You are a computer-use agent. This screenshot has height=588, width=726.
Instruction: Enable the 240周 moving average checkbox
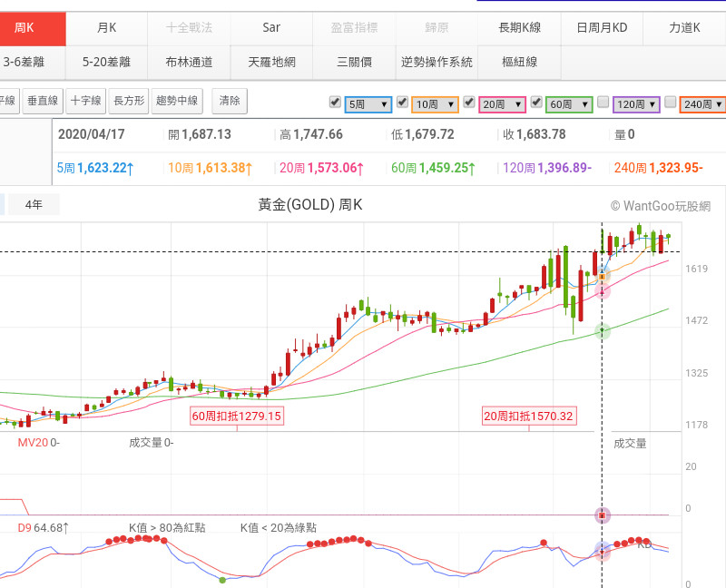670,103
